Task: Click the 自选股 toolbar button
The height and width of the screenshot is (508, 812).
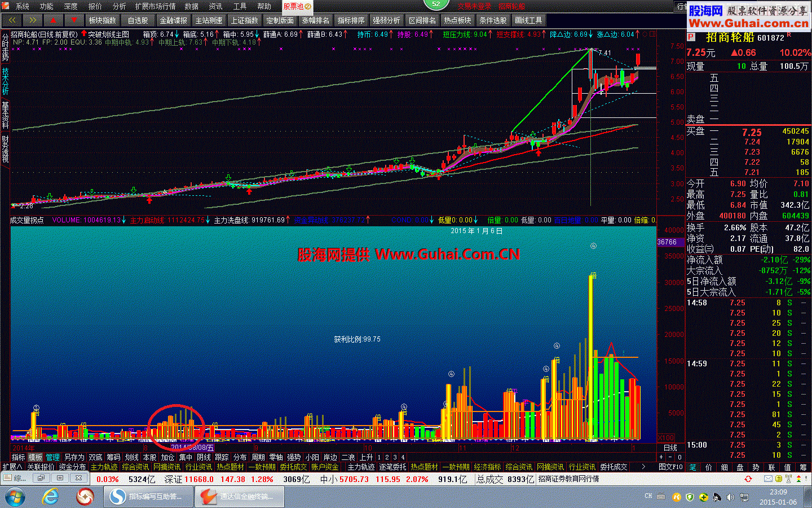Action: point(138,20)
